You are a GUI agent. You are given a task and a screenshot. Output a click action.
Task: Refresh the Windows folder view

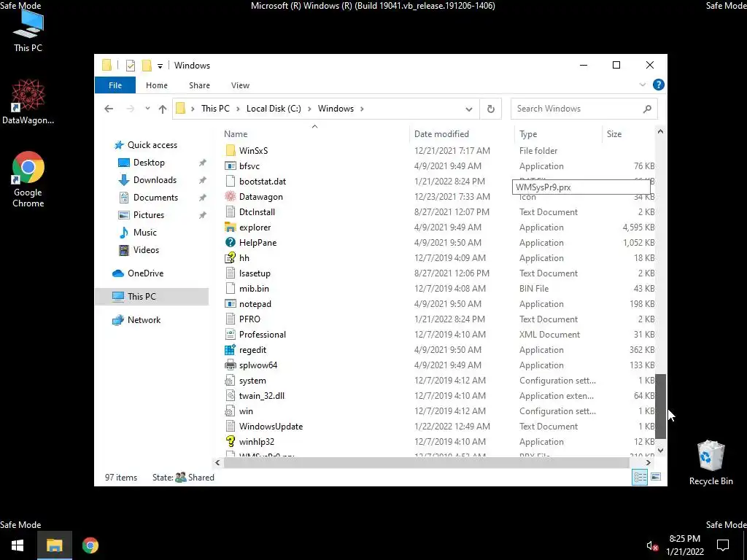(x=491, y=109)
